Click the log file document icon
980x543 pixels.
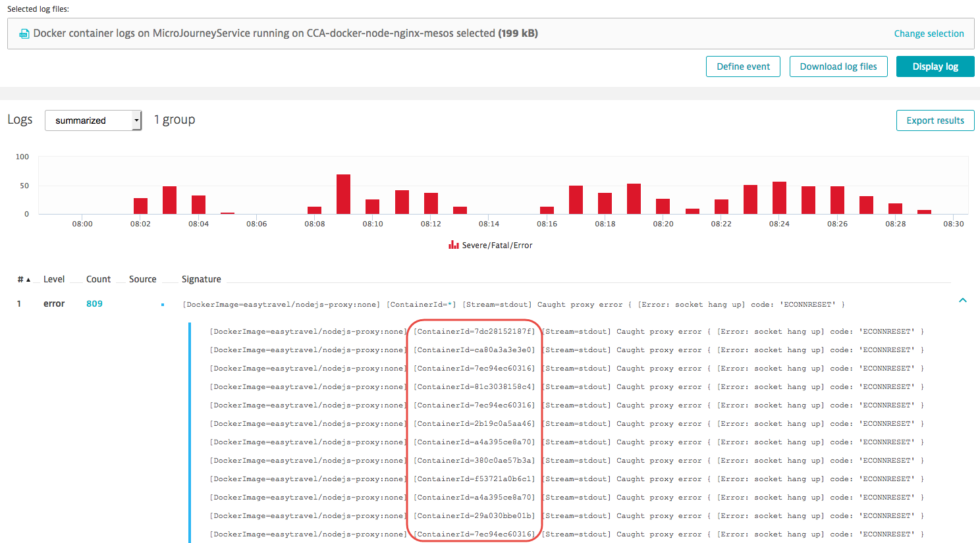pyautogui.click(x=24, y=34)
